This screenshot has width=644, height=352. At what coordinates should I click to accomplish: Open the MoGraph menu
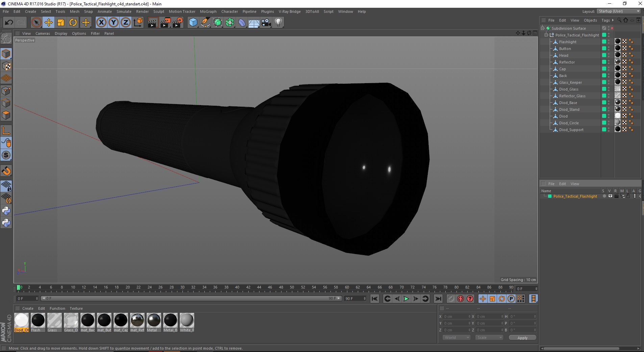pos(208,11)
